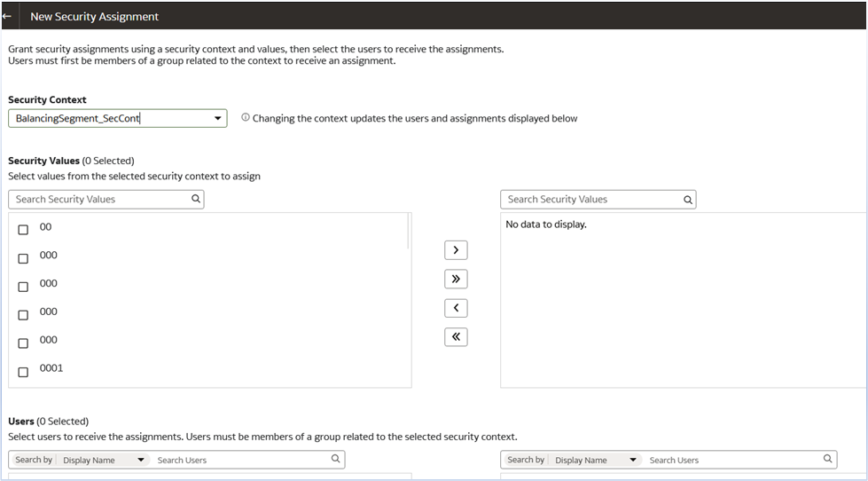Expand left Users 'Display Name' search-by dropdown
Viewport: 868px width, 481px height.
(x=140, y=460)
